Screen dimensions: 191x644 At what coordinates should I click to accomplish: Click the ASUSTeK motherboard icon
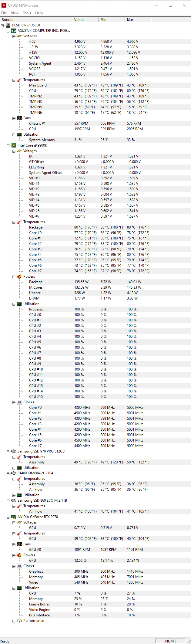click(x=14, y=31)
